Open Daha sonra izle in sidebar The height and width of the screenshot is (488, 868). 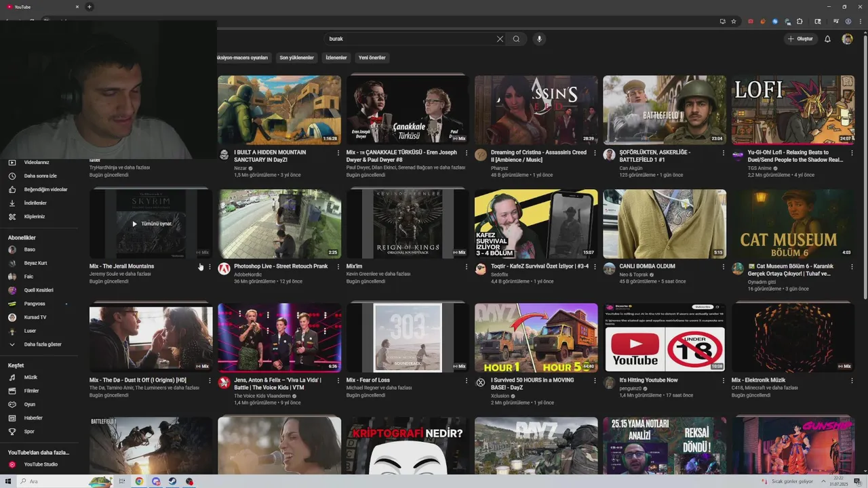tap(42, 176)
